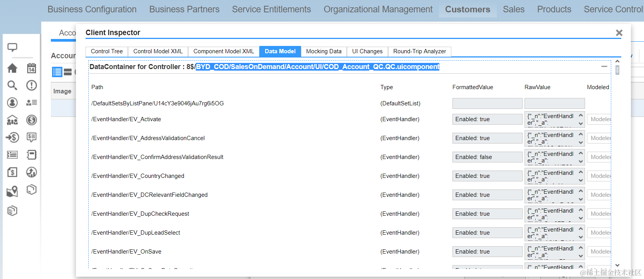The height and width of the screenshot is (279, 644).
Task: Close the Client Inspector dialog
Action: (619, 33)
